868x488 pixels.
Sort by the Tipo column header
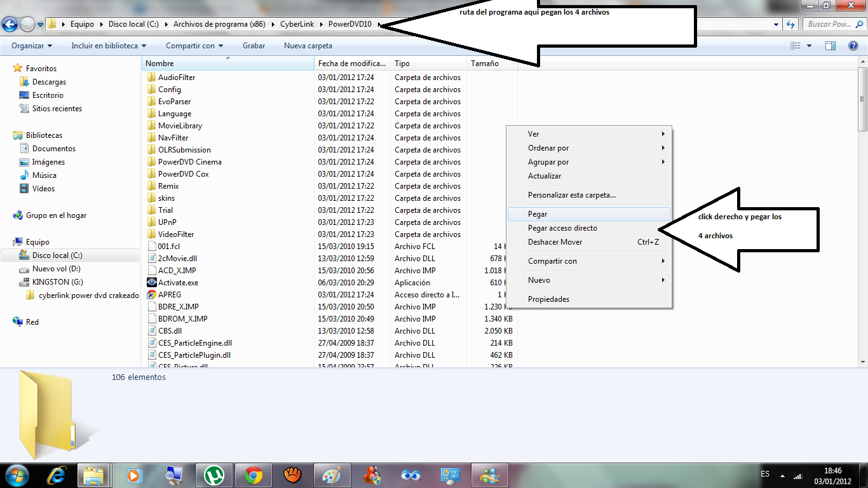(429, 64)
